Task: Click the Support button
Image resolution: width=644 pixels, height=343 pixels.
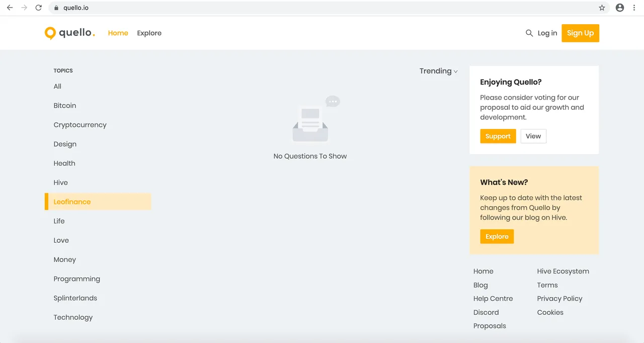Action: tap(498, 136)
